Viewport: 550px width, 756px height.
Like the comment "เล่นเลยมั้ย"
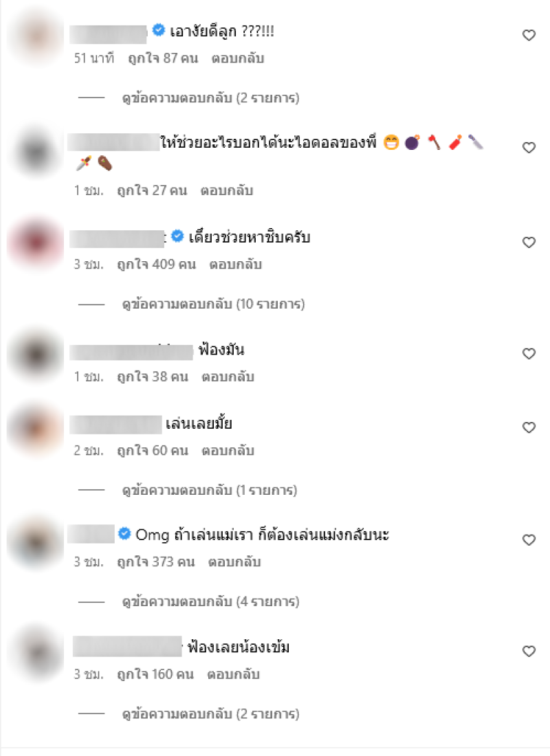[529, 427]
